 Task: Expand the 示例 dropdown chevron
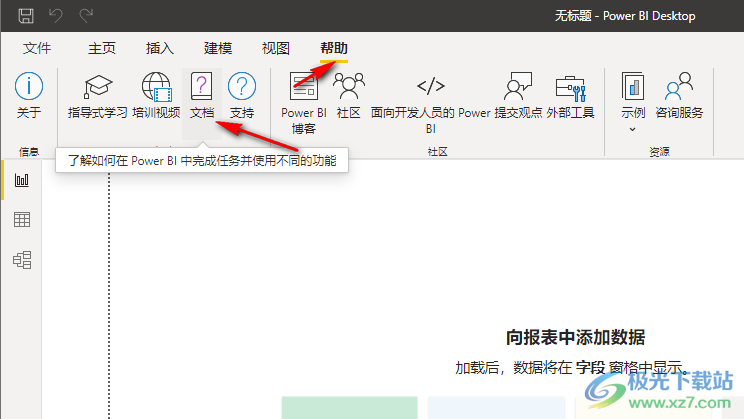click(x=632, y=129)
